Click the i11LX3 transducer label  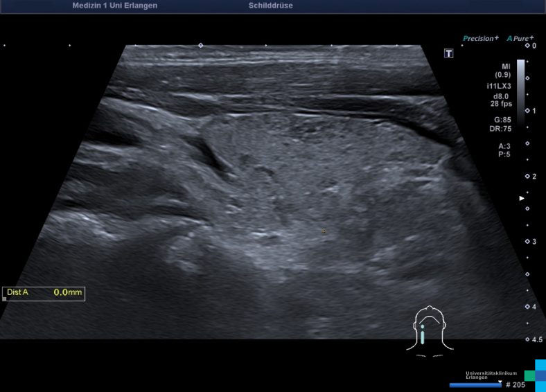(x=499, y=86)
